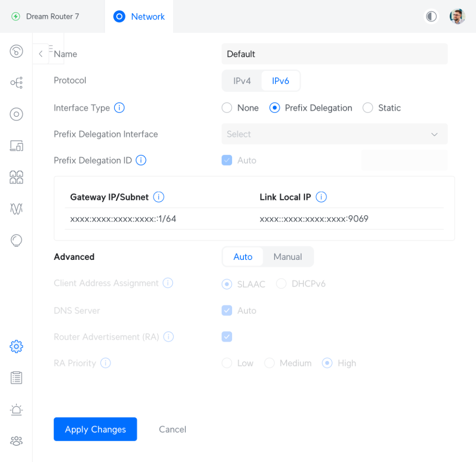Viewport: 476px width, 462px height.
Task: Open the user profile avatar
Action: point(458,16)
